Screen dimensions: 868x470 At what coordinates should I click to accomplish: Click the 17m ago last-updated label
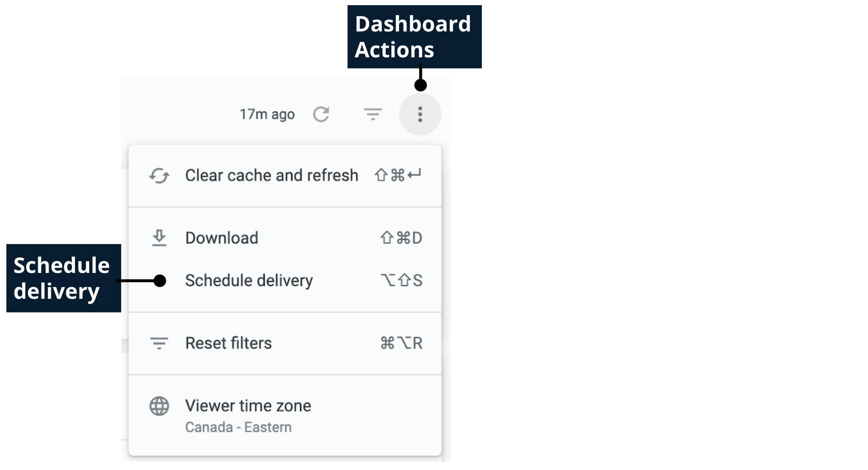click(x=267, y=114)
